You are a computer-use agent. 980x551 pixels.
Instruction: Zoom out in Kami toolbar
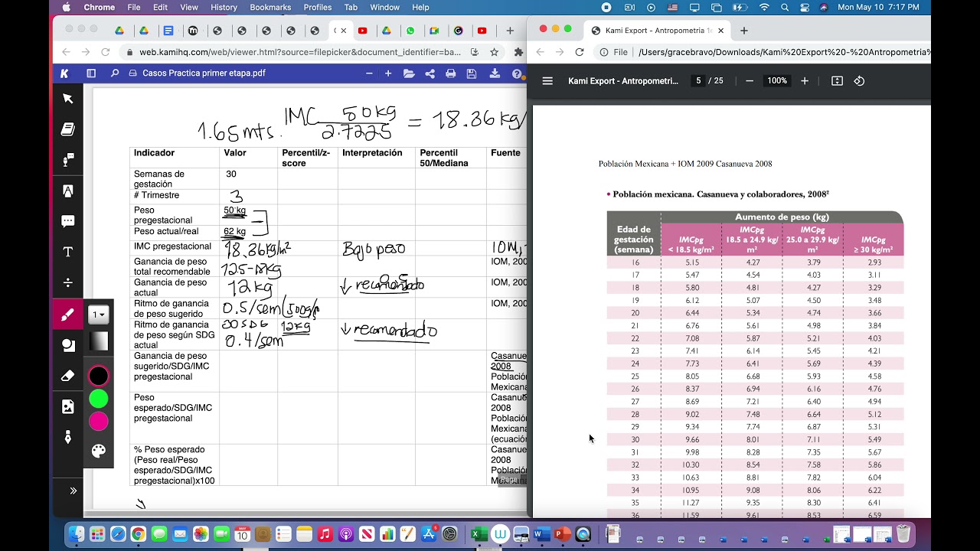coord(369,73)
